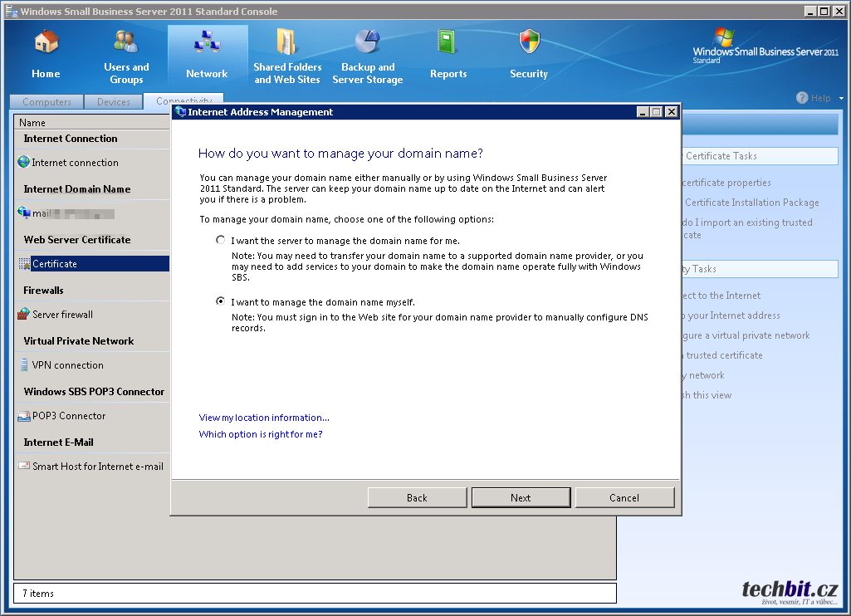Select VPN connection in the list
Viewport: 851px width, 616px height.
pos(67,365)
